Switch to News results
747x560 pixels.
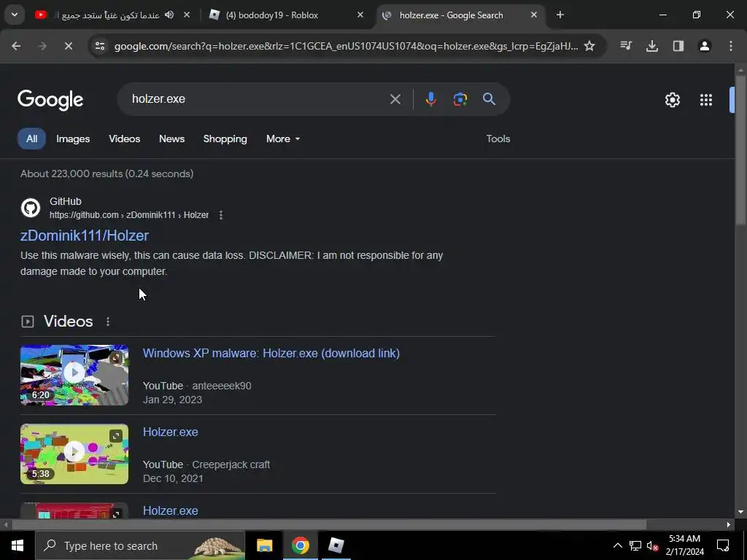point(171,139)
